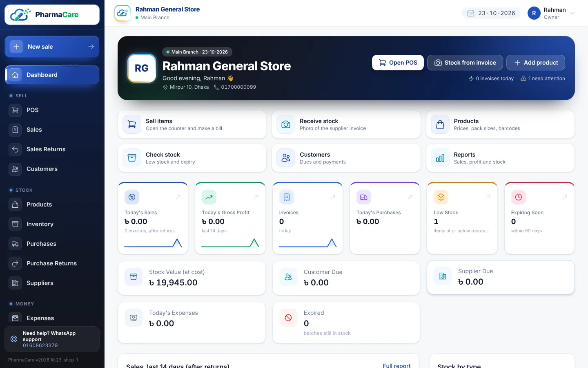Click phone number 01700000099
This screenshot has width=588, height=368.
[238, 87]
